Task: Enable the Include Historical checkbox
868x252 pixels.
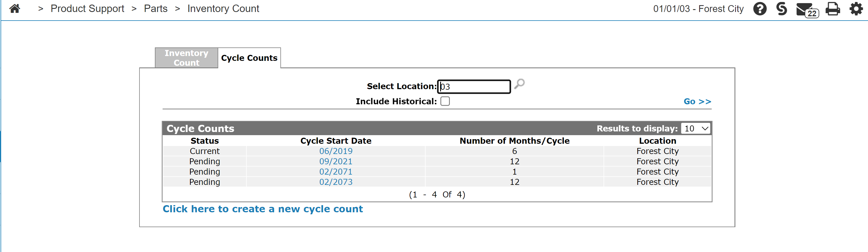Action: click(445, 101)
